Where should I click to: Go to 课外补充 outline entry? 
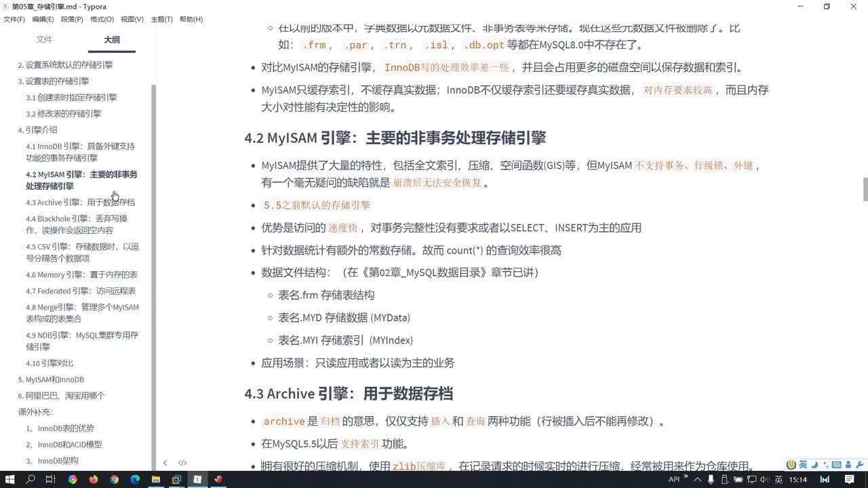(35, 412)
